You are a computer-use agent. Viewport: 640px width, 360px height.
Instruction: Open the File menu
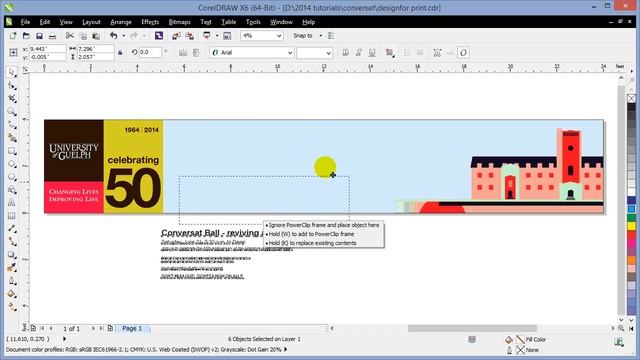pyautogui.click(x=25, y=22)
